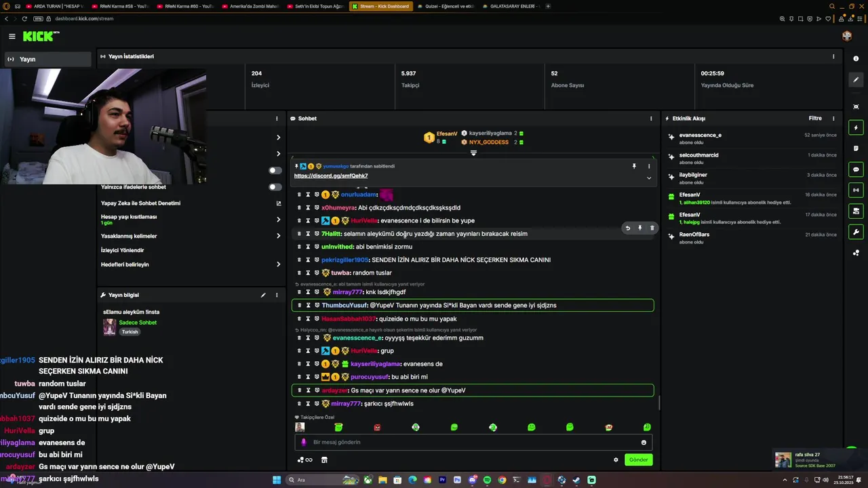Screen dimensions: 868x488
Task: Toggle the switch above Yalnızca ifadelerle sohbet
Action: (275, 170)
